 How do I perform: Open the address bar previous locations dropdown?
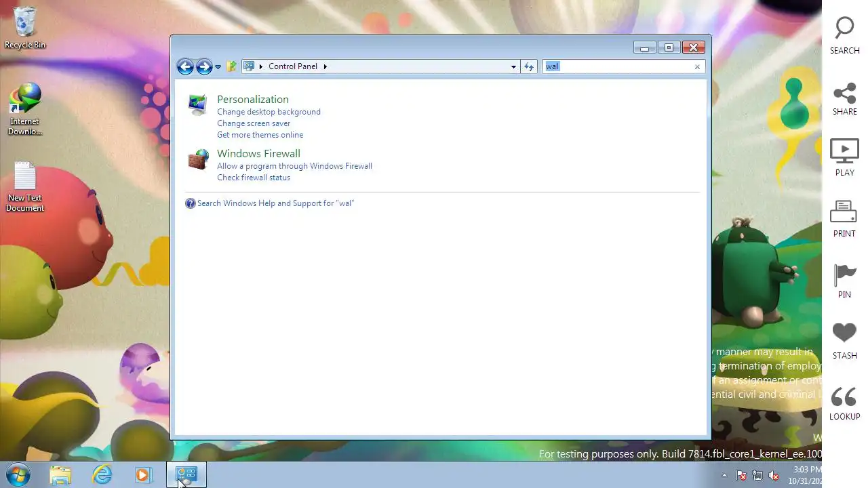[x=513, y=66]
